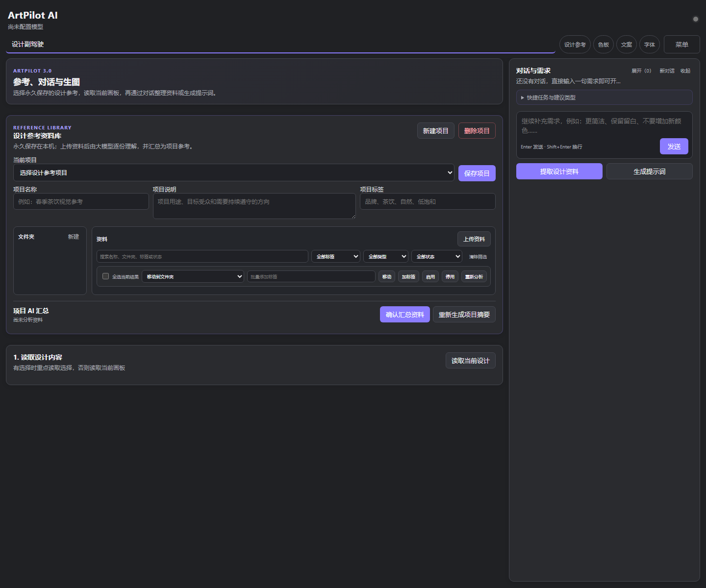Click the 参考、对话与生图 heading
This screenshot has height=588, width=706.
(47, 82)
